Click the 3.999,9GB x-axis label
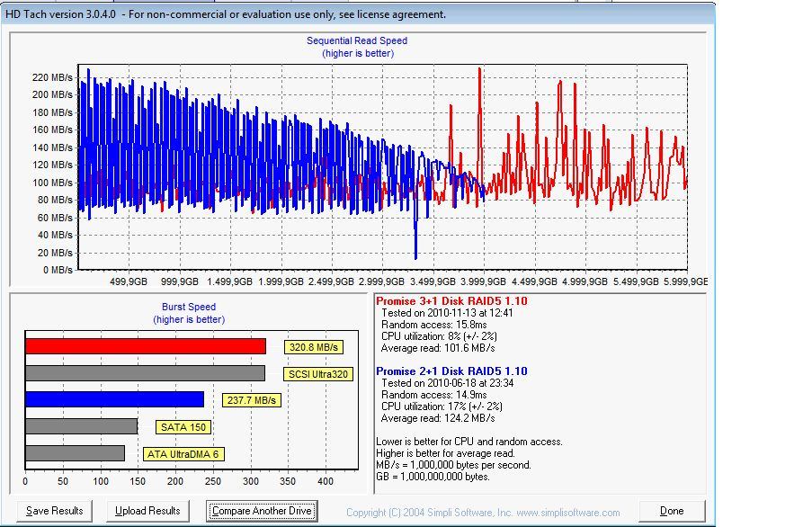This screenshot has height=527, width=812. pos(484,281)
